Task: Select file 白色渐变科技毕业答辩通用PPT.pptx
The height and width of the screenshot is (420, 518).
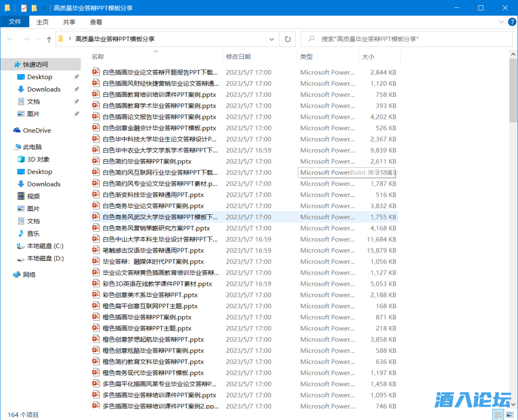Action: (x=153, y=195)
